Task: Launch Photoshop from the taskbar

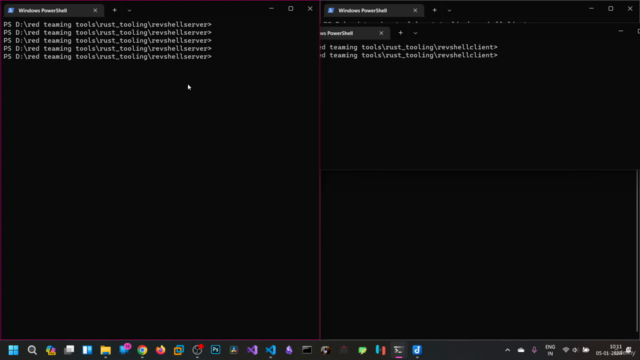Action: click(216, 350)
